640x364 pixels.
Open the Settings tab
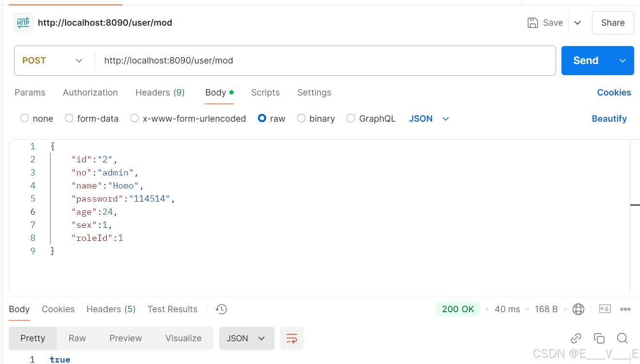[x=314, y=93]
